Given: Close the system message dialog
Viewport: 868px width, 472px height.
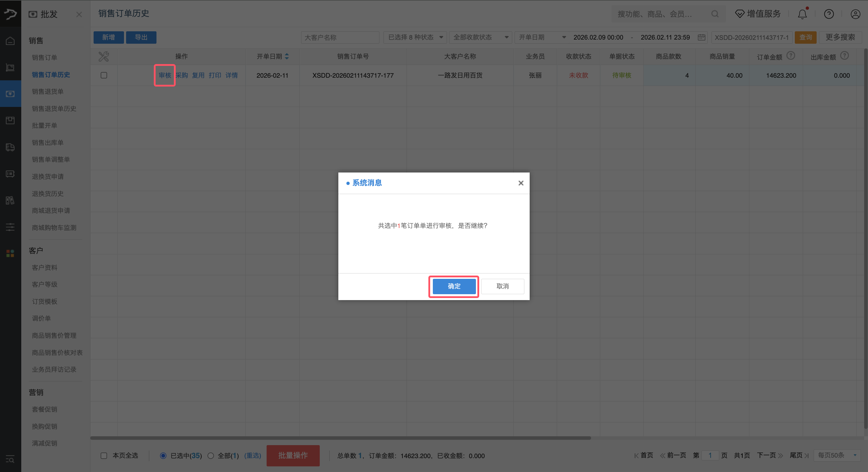Looking at the screenshot, I should tap(521, 183).
